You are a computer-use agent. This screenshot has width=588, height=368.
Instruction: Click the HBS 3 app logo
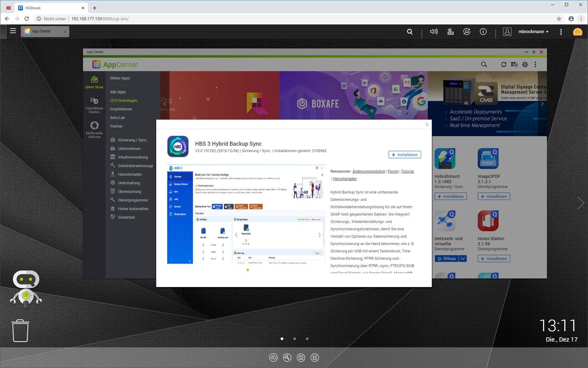(178, 146)
